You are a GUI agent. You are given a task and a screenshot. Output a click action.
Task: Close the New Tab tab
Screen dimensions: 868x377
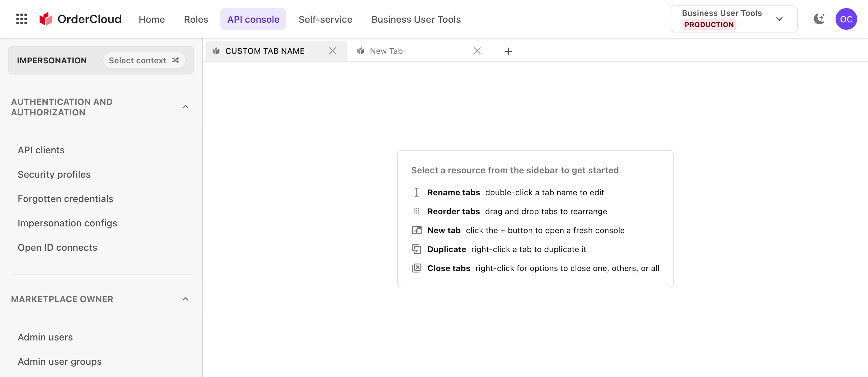click(477, 51)
